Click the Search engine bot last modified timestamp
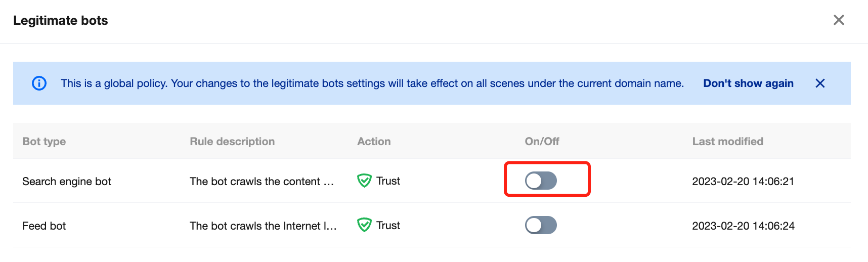 click(743, 182)
